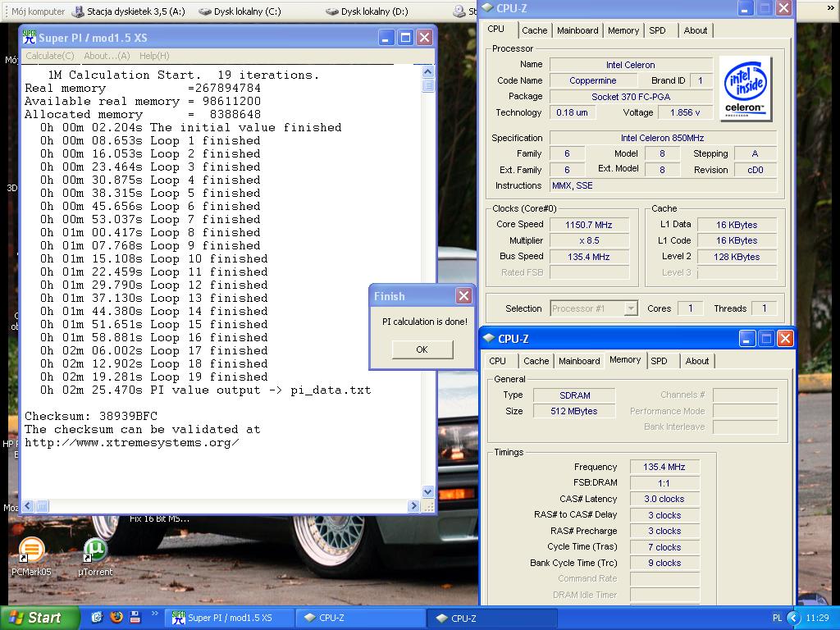The height and width of the screenshot is (630, 840).
Task: Expand hidden system tray icons
Action: [793, 618]
